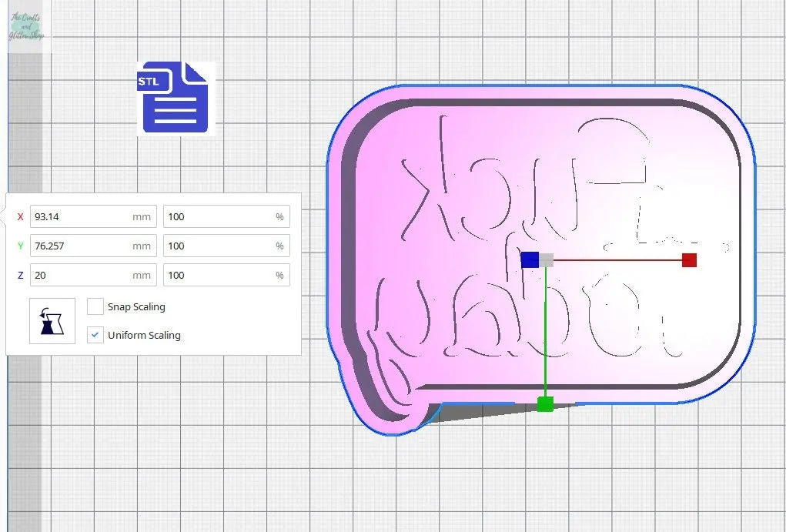Enable the Snap Scaling checkbox
The image size is (786, 532).
(x=95, y=306)
